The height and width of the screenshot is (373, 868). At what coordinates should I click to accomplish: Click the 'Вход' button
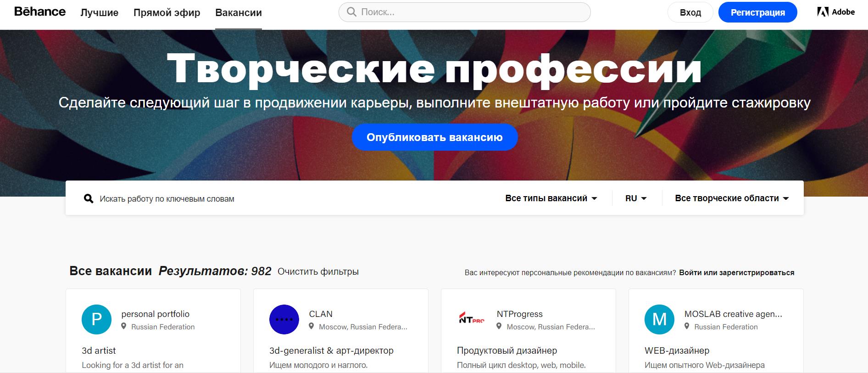[690, 12]
